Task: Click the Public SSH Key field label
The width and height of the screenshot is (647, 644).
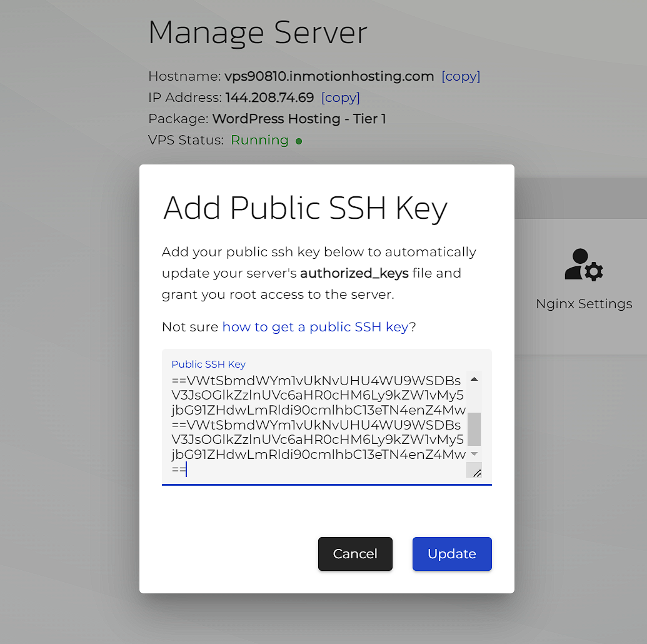Action: pyautogui.click(x=208, y=364)
